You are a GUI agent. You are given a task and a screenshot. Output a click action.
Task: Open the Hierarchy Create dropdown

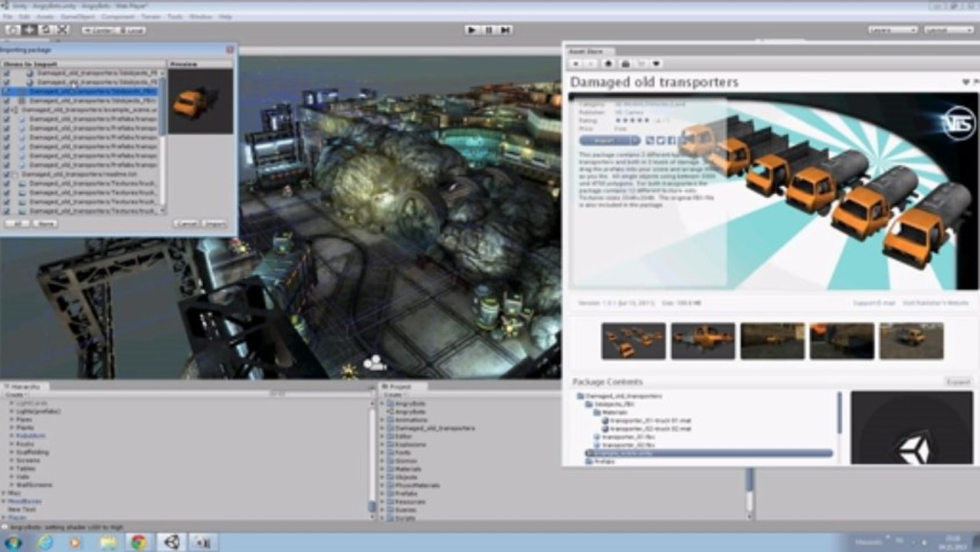coord(15,395)
